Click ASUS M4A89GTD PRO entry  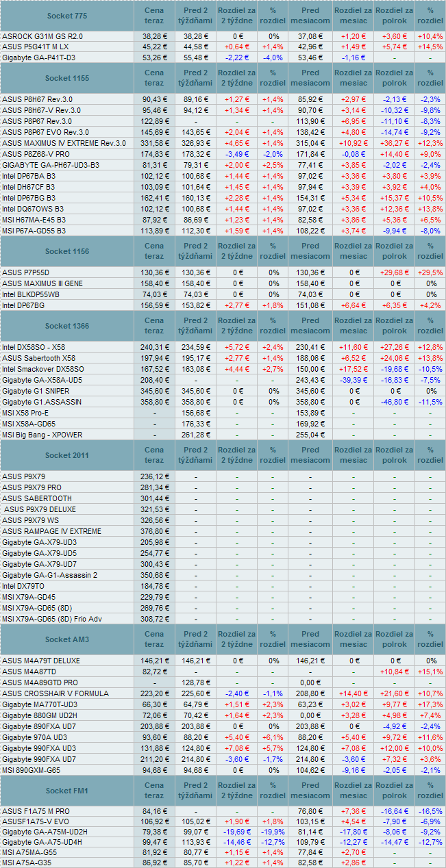pos(40,682)
